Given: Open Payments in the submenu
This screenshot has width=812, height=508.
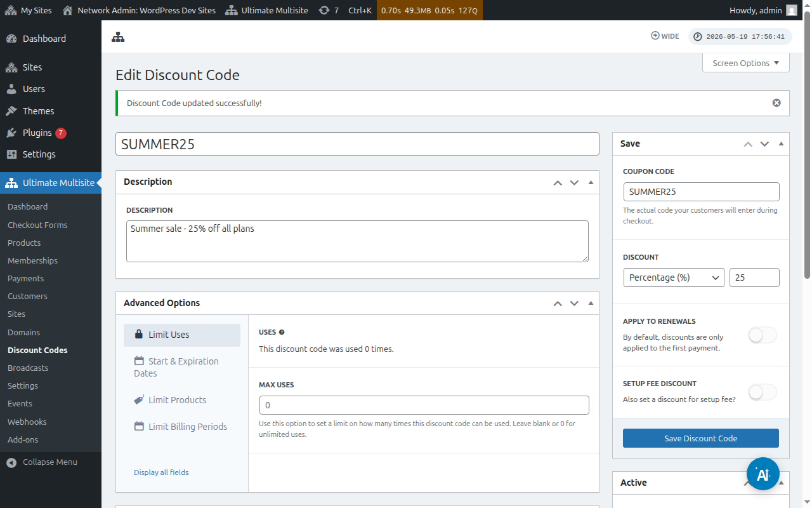Looking at the screenshot, I should (x=25, y=278).
